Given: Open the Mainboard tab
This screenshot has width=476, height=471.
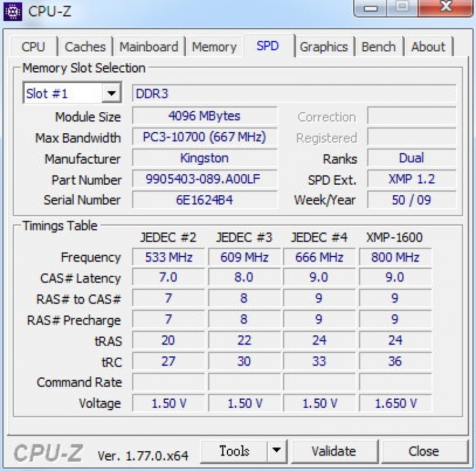Looking at the screenshot, I should coord(149,46).
